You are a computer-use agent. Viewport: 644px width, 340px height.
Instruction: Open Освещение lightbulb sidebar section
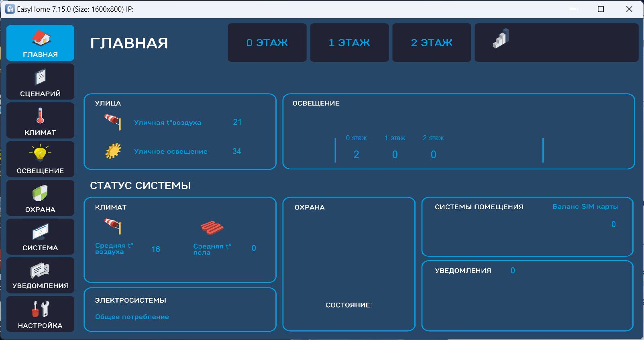pos(41,159)
